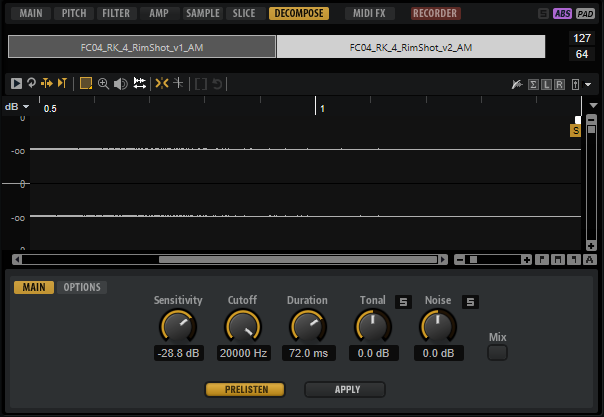The image size is (604, 417).
Task: Open the MIDI FX tab
Action: click(x=369, y=13)
